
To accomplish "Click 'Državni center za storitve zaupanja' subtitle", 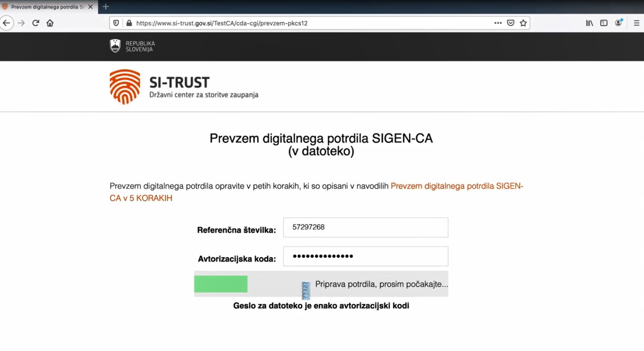I will coord(204,95).
